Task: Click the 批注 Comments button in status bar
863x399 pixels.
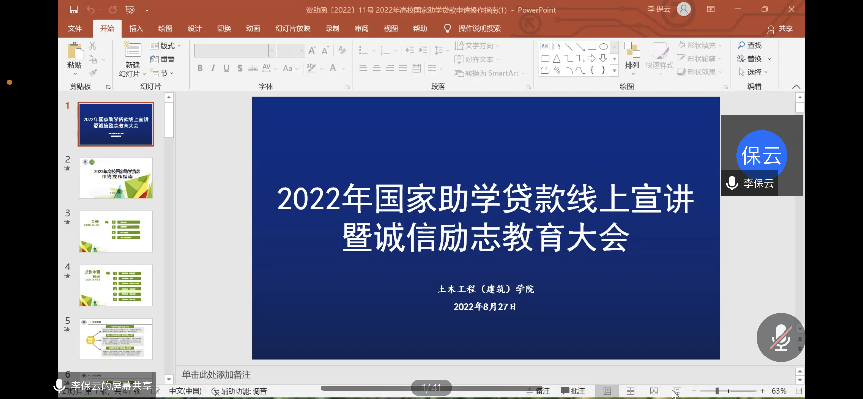Action: (x=572, y=391)
